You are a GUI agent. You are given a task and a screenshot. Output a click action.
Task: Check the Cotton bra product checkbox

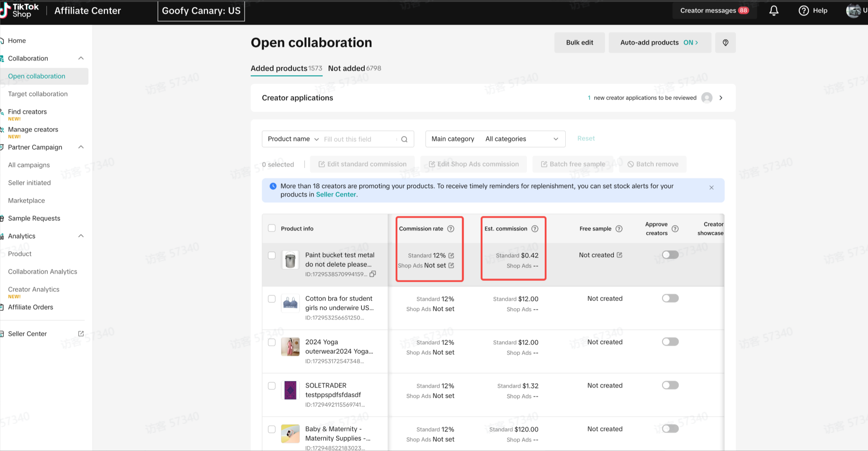(x=272, y=299)
